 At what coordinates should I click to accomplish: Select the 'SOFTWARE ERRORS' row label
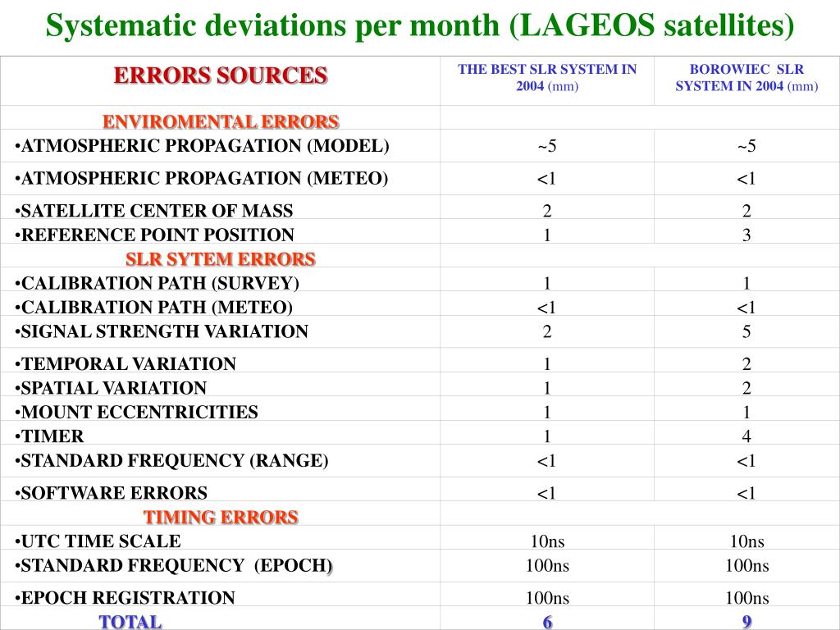(111, 493)
